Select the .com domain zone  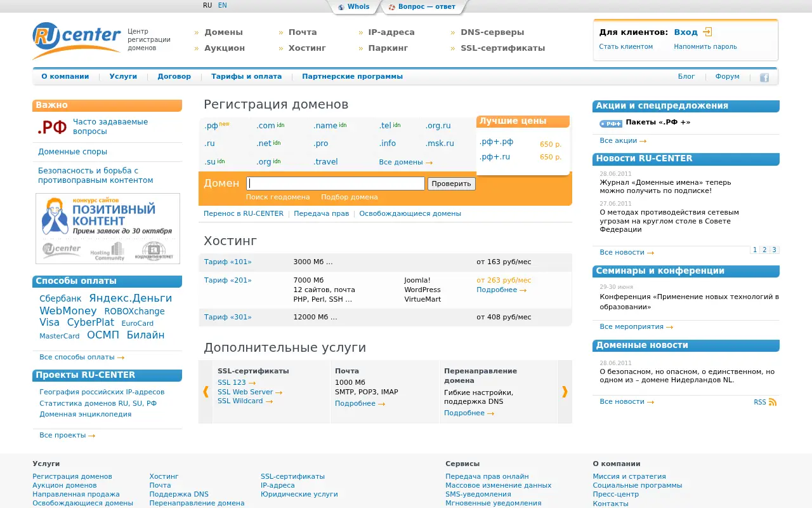tap(266, 126)
